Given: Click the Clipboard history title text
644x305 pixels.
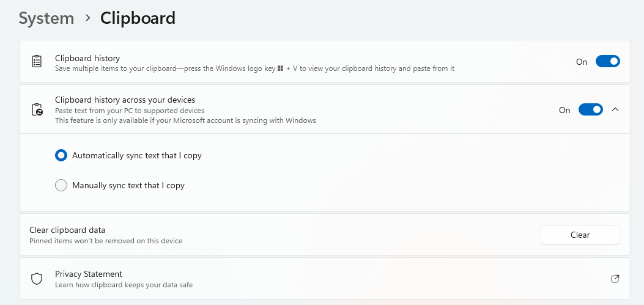Looking at the screenshot, I should 87,58.
